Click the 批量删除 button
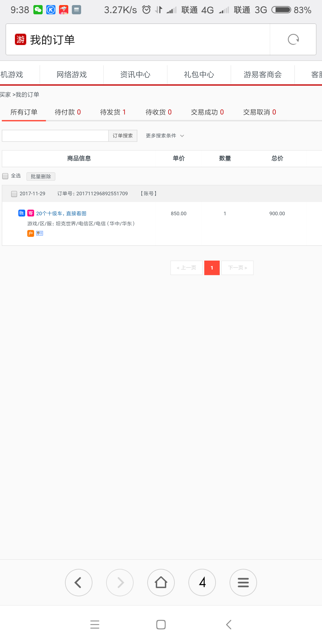The image size is (322, 644). pyautogui.click(x=41, y=176)
